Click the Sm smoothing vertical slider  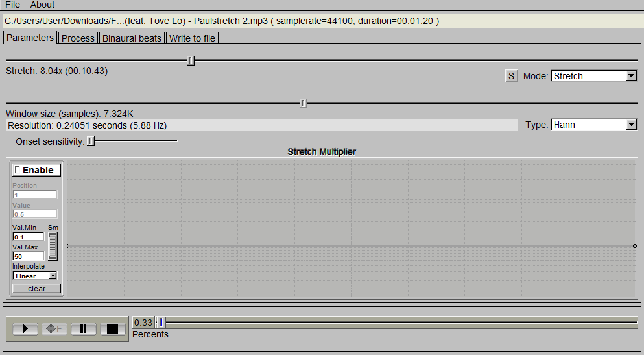tap(53, 246)
